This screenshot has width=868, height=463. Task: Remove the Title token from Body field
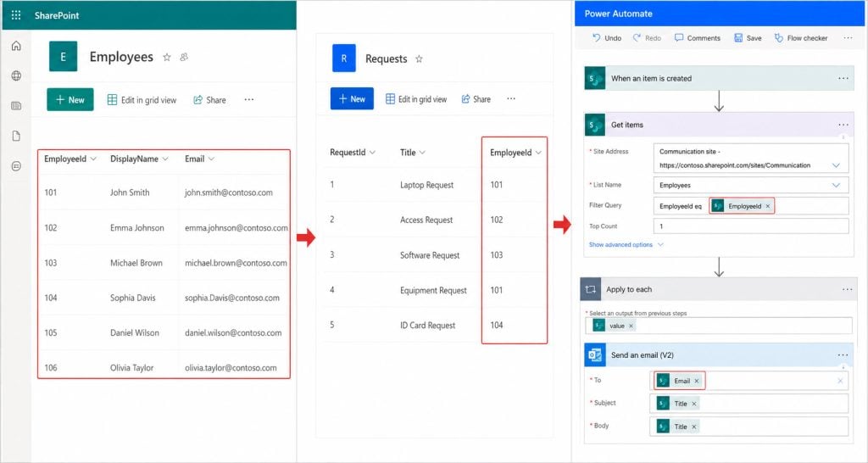tap(693, 427)
